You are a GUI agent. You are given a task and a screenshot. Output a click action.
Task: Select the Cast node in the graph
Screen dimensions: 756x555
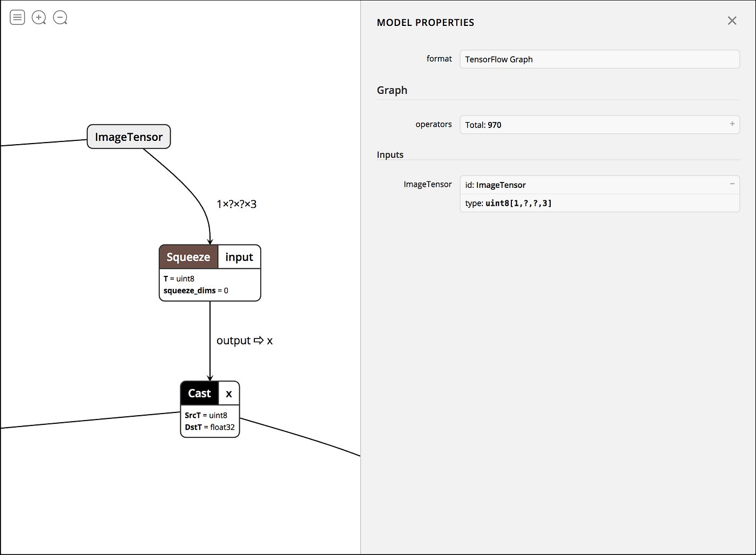pos(199,393)
